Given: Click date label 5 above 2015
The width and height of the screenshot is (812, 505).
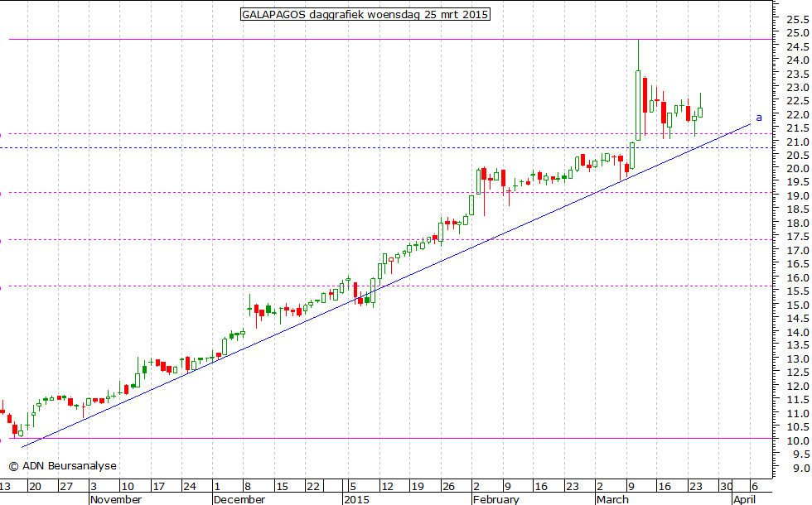Looking at the screenshot, I should click(x=353, y=487).
